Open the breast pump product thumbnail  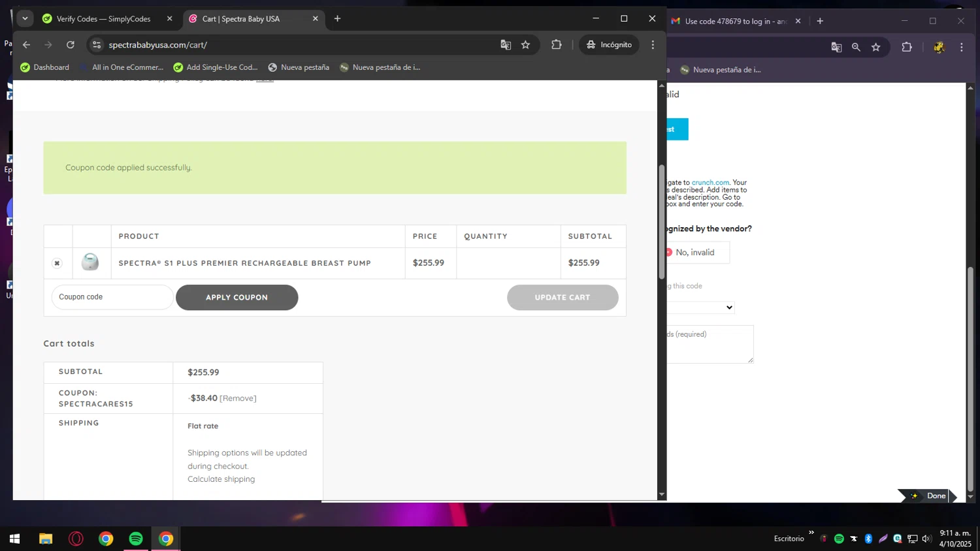(x=90, y=262)
